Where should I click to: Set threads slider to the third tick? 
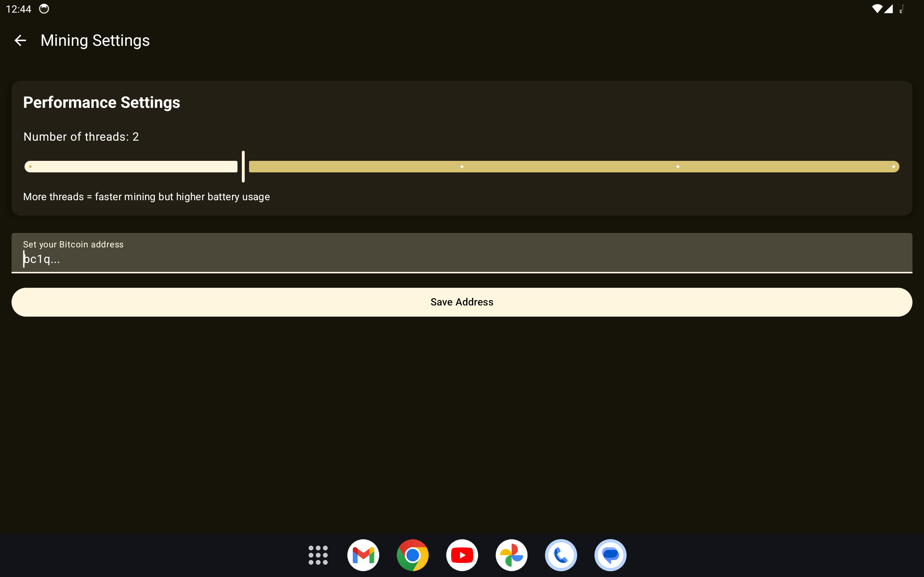462,166
